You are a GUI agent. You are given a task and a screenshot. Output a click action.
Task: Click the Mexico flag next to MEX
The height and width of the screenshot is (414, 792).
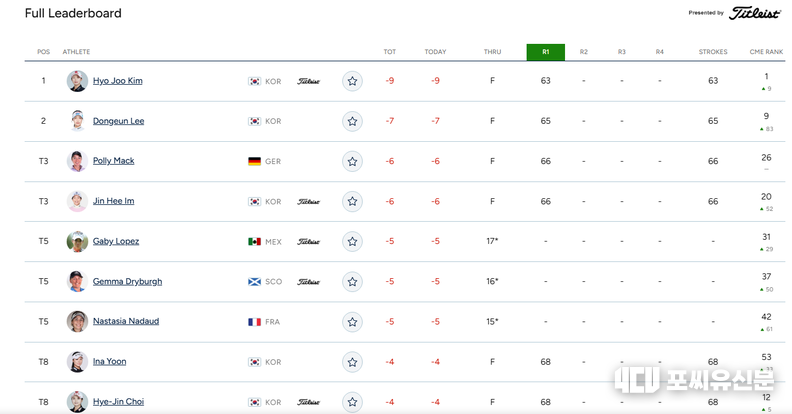[254, 241]
